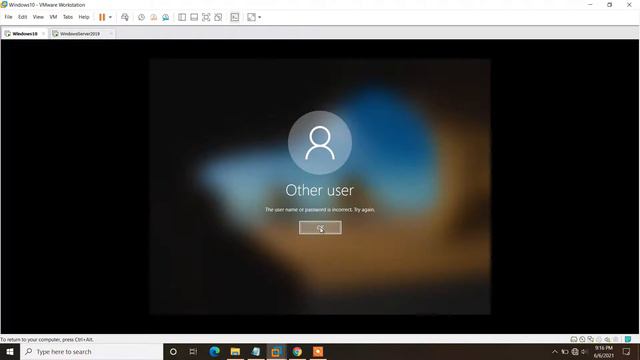This screenshot has width=640, height=360.
Task: Open the VM menu
Action: pyautogui.click(x=53, y=17)
